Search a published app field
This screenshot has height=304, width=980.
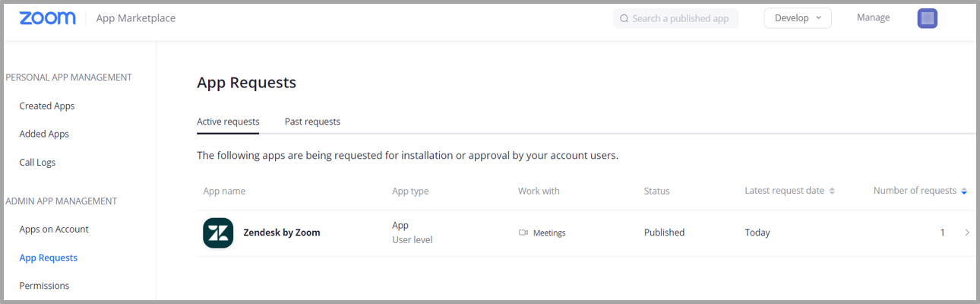click(675, 18)
